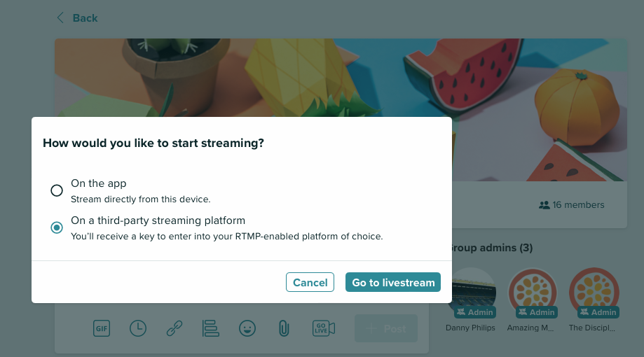
Task: Go Back to the previous page
Action: pos(77,18)
